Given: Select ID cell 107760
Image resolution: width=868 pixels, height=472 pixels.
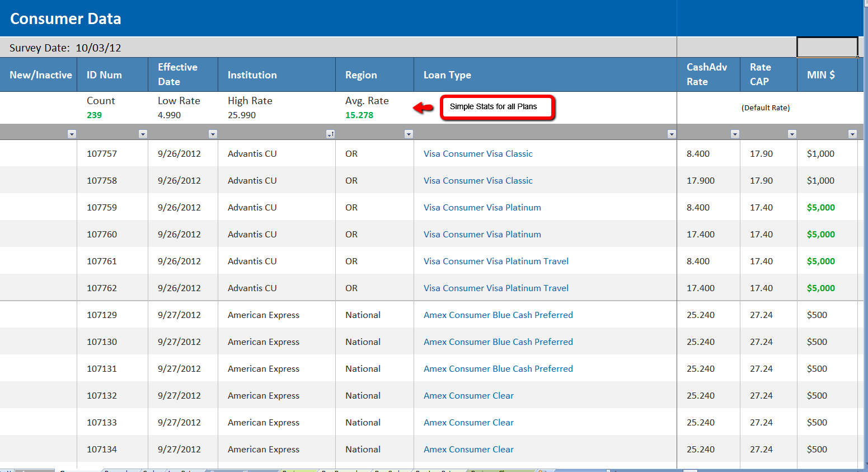Looking at the screenshot, I should point(112,234).
